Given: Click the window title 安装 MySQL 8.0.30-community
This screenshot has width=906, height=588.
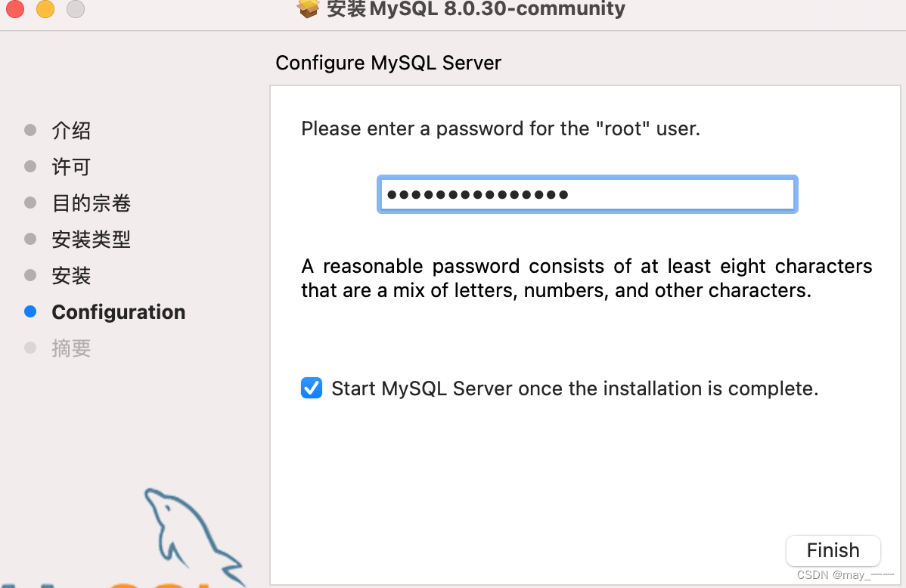Looking at the screenshot, I should (x=476, y=8).
